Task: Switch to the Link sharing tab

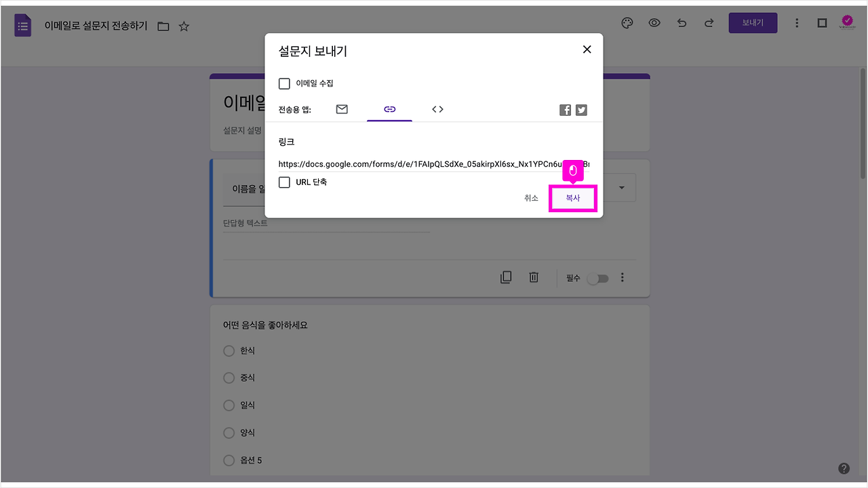Action: pyautogui.click(x=389, y=109)
